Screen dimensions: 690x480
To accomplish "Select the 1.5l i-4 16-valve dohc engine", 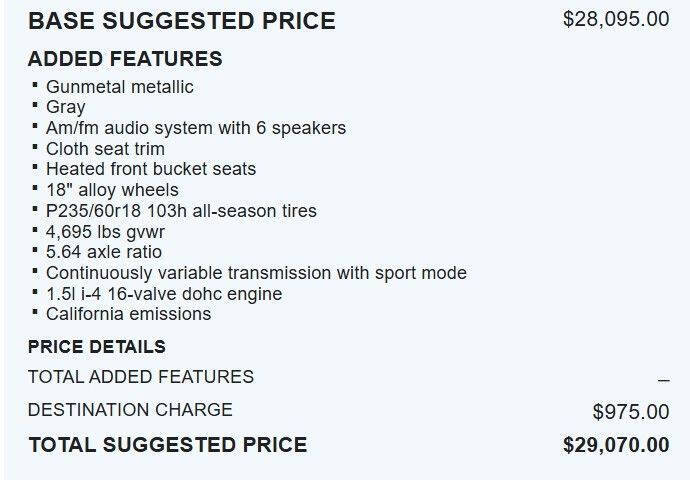I will (164, 294).
